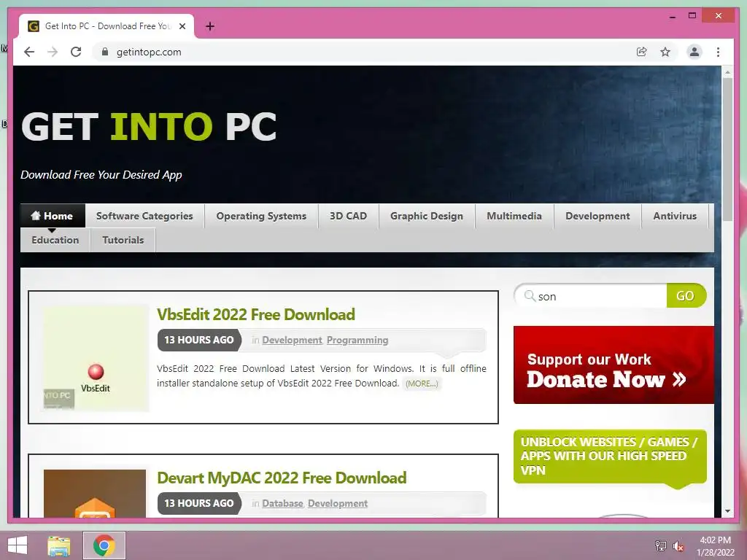Open the Chrome profile avatar
747x560 pixels.
pos(694,52)
